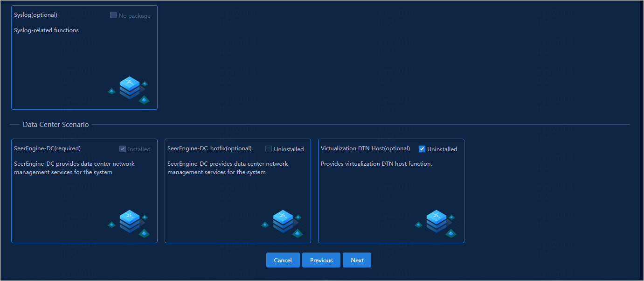Viewport: 644px width, 281px height.
Task: Select the "Virtualization DTN Host(optional)" title
Action: (x=366, y=148)
